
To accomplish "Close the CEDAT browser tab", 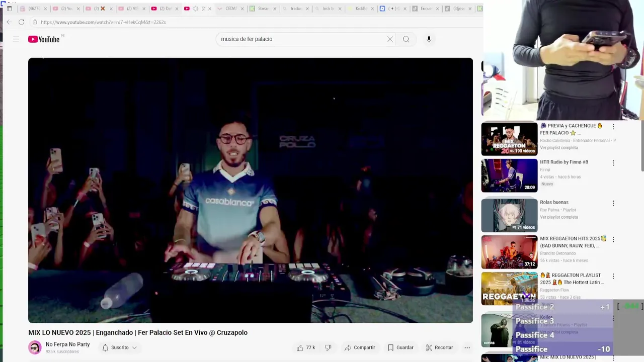I will click(242, 9).
